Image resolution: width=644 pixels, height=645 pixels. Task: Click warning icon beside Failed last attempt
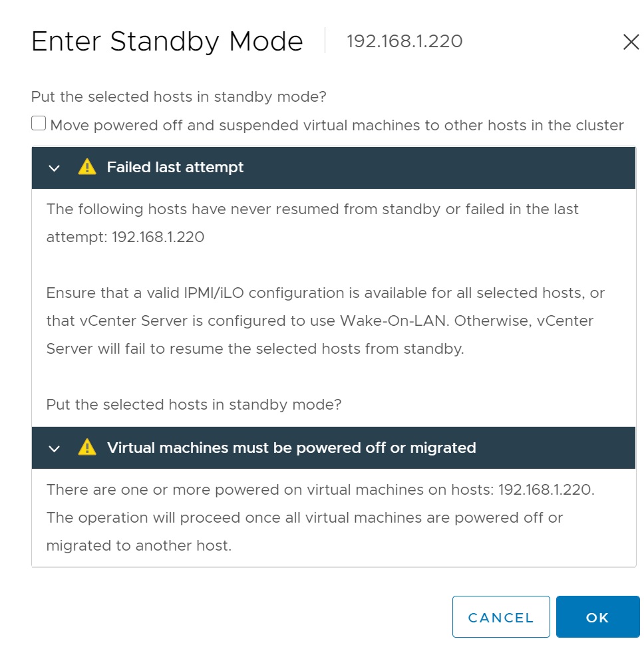pos(86,168)
